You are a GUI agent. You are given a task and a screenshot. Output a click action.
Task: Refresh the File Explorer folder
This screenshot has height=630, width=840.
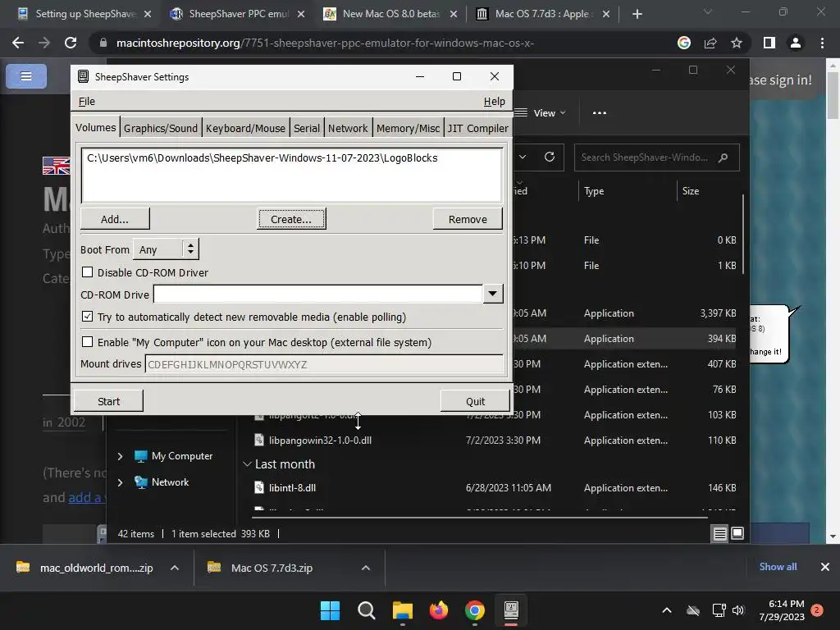550,157
